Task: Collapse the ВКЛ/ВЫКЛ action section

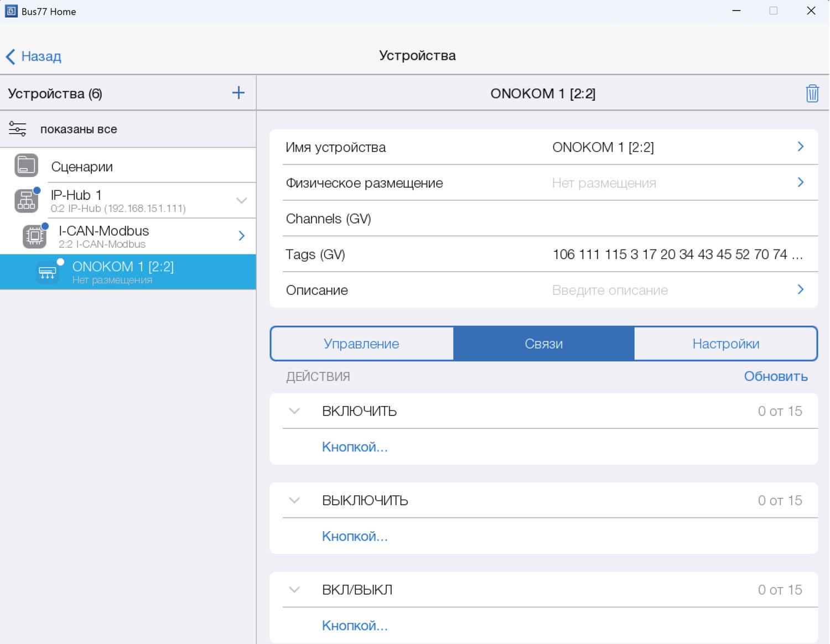Action: (x=294, y=590)
